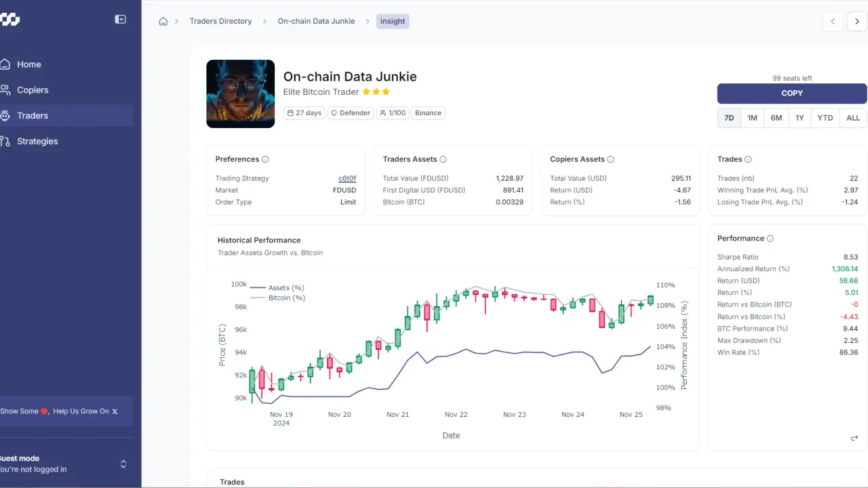Open Strategies in the sidebar
This screenshot has width=868, height=488.
(x=37, y=141)
